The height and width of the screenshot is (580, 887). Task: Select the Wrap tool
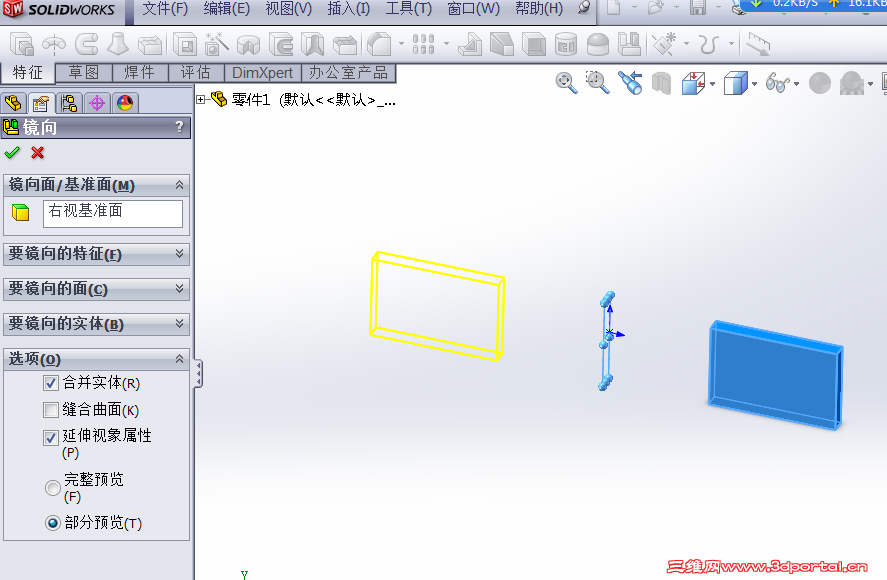(566, 44)
